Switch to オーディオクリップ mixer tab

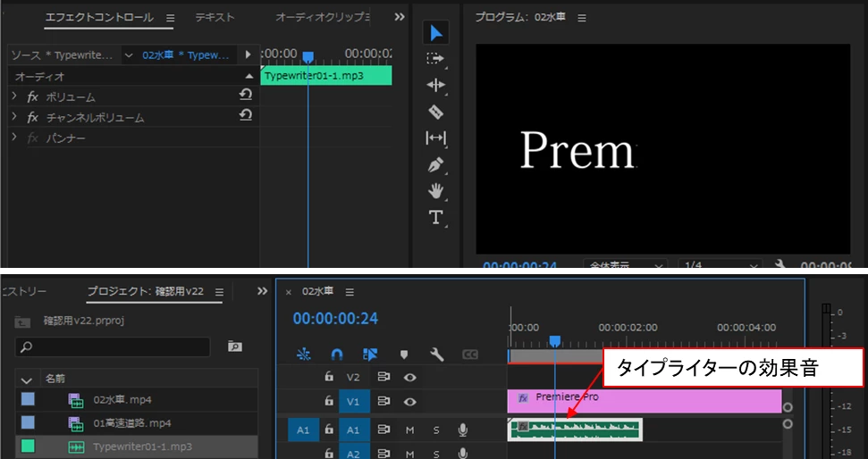[x=323, y=18]
